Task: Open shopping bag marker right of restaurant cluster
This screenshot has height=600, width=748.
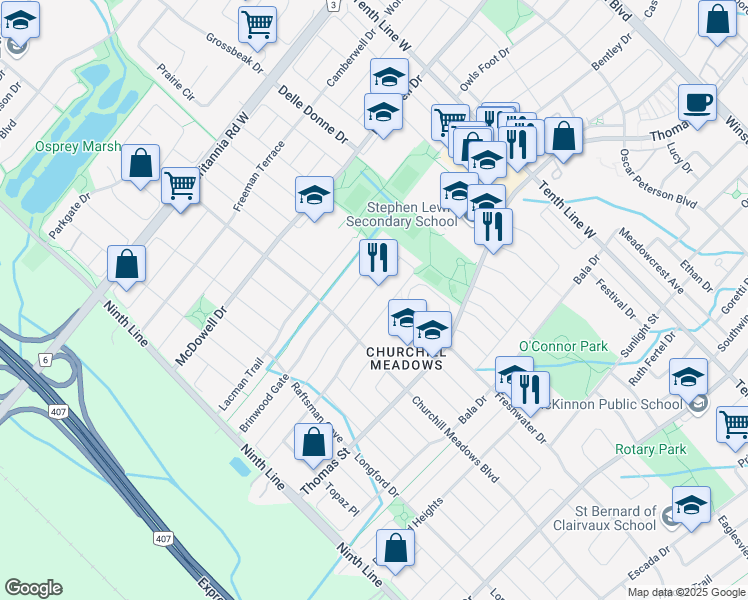Action: pos(563,137)
